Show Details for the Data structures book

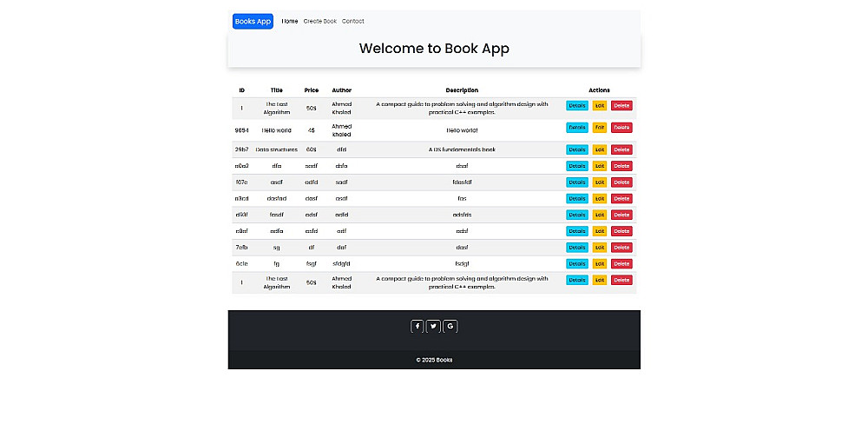pyautogui.click(x=577, y=149)
